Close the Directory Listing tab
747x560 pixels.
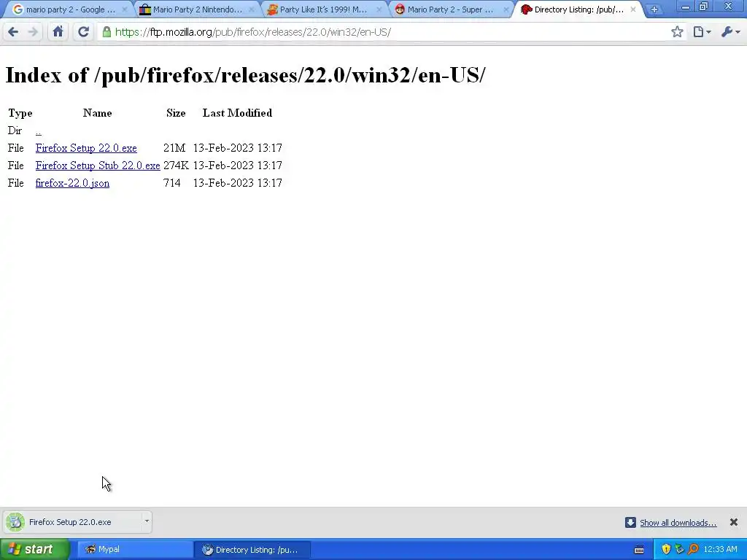(633, 9)
